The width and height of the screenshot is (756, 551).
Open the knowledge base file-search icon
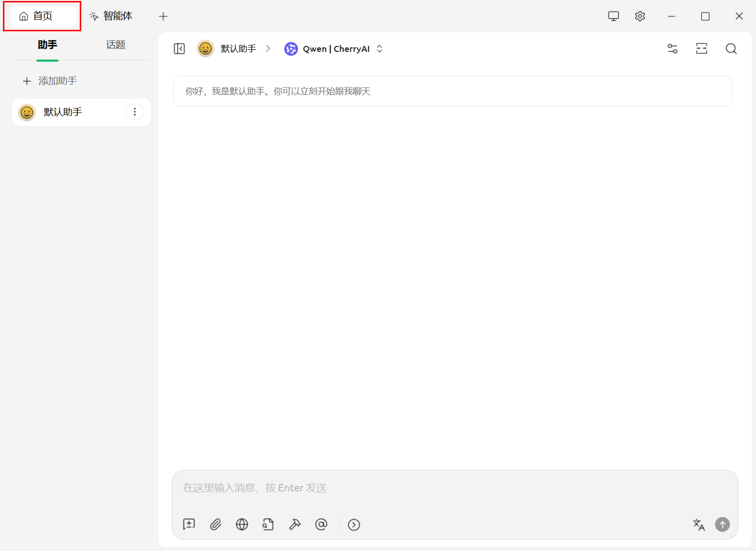pyautogui.click(x=268, y=525)
